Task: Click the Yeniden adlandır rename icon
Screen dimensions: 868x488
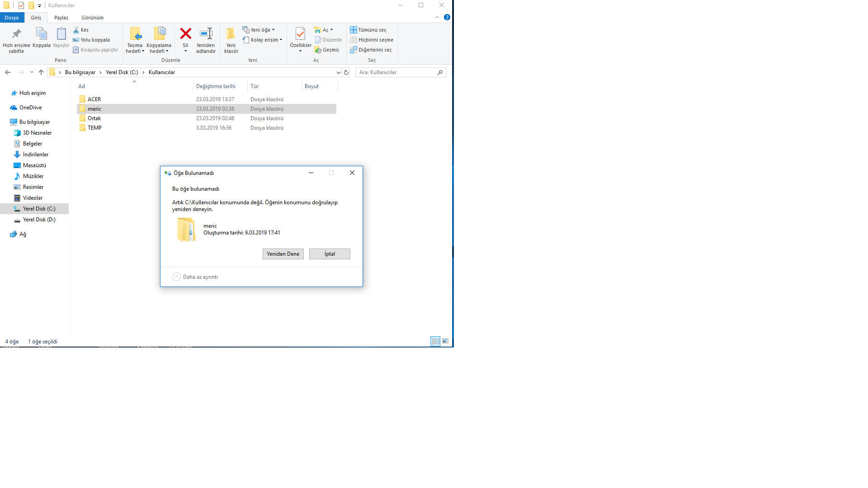Action: tap(206, 34)
